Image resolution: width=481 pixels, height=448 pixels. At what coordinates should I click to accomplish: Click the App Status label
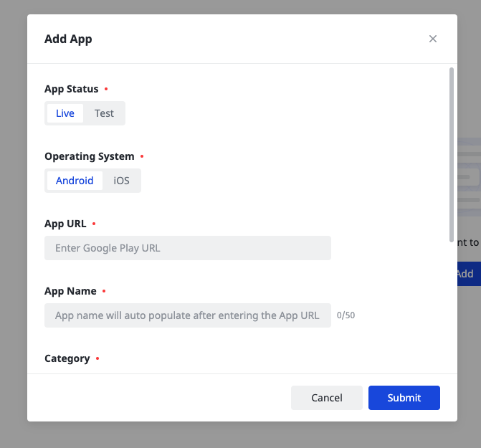(72, 89)
